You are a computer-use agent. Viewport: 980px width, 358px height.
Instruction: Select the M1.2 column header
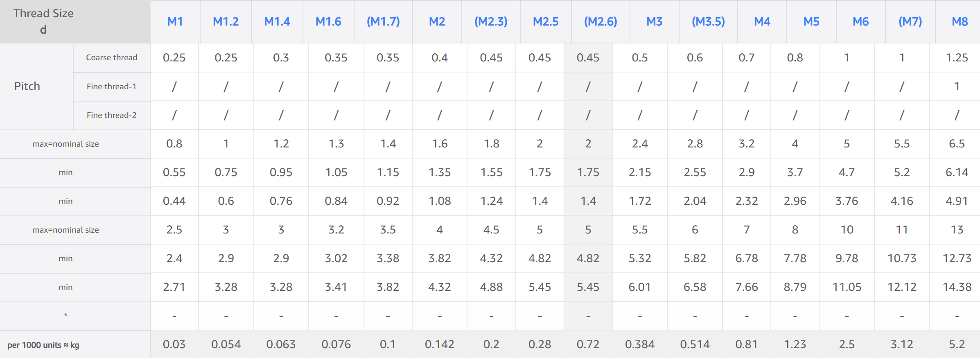tap(226, 22)
